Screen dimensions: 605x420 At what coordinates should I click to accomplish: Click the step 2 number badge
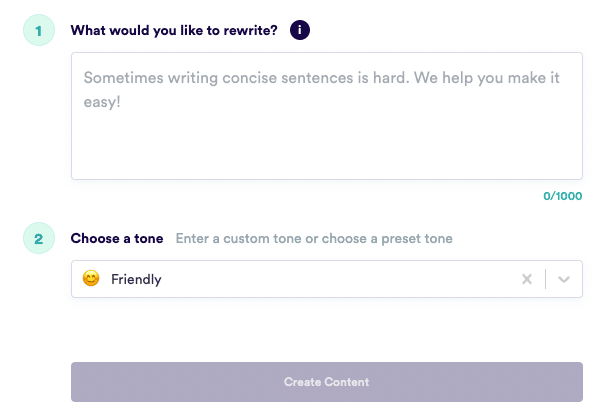coord(39,238)
